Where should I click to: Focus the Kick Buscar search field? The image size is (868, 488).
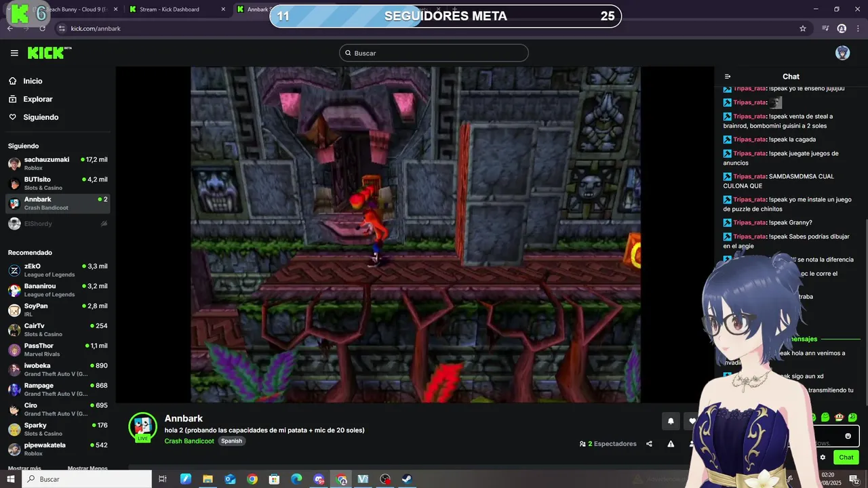[x=434, y=53]
